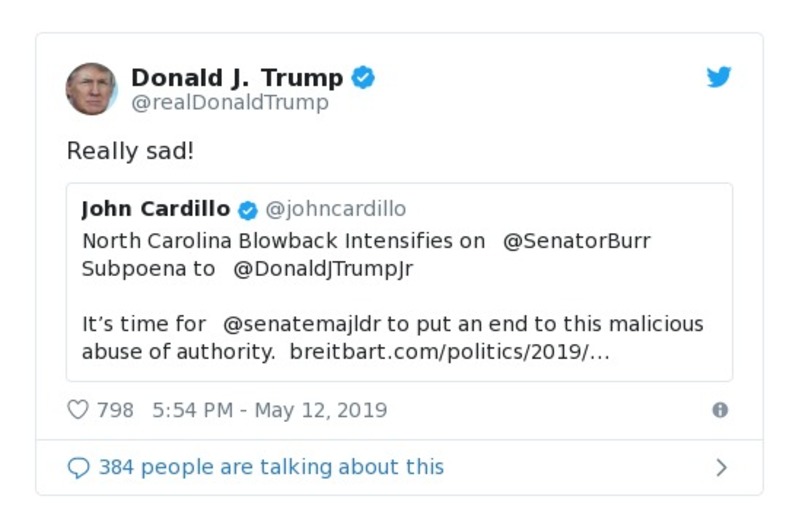The width and height of the screenshot is (799, 531).
Task: Open the Donald J. Trump display name
Action: [x=237, y=77]
